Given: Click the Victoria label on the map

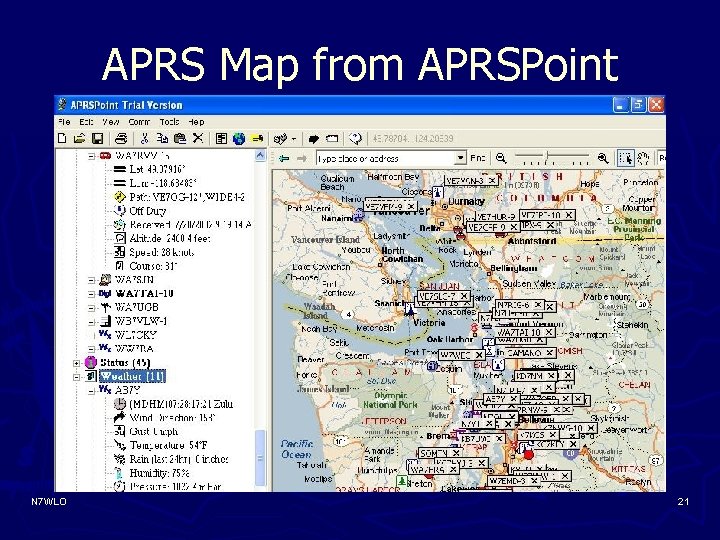Looking at the screenshot, I should click(x=429, y=322).
